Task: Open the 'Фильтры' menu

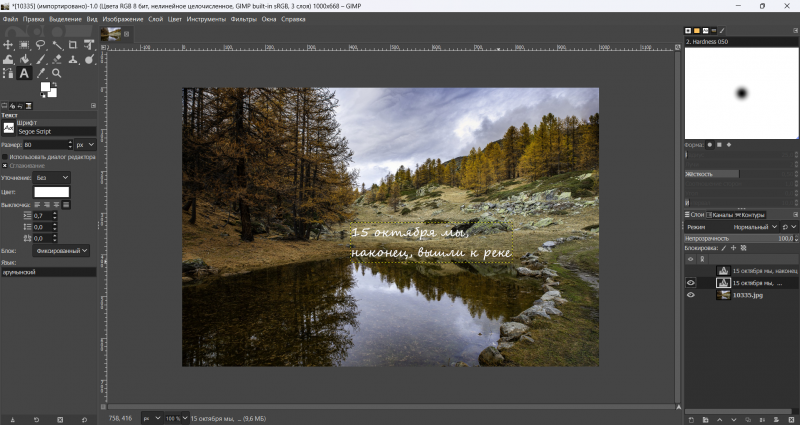Action: tap(243, 19)
